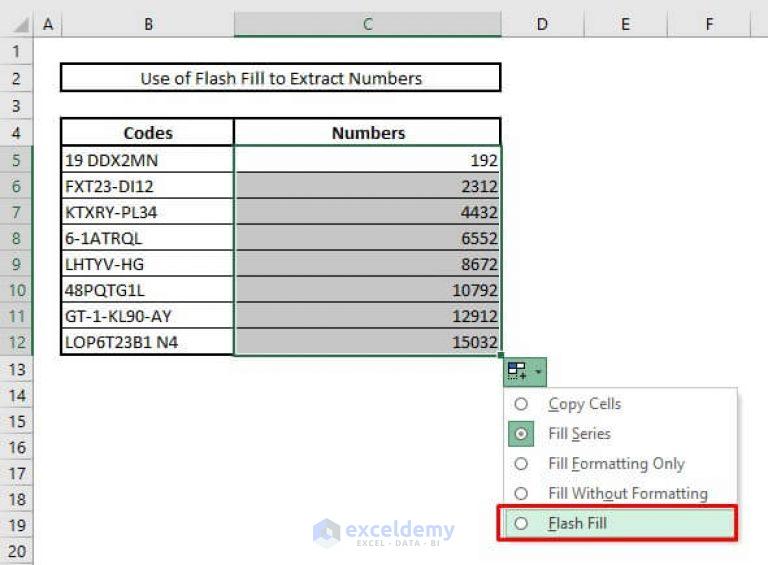768x565 pixels.
Task: Select row 3 header
Action: click(x=16, y=105)
